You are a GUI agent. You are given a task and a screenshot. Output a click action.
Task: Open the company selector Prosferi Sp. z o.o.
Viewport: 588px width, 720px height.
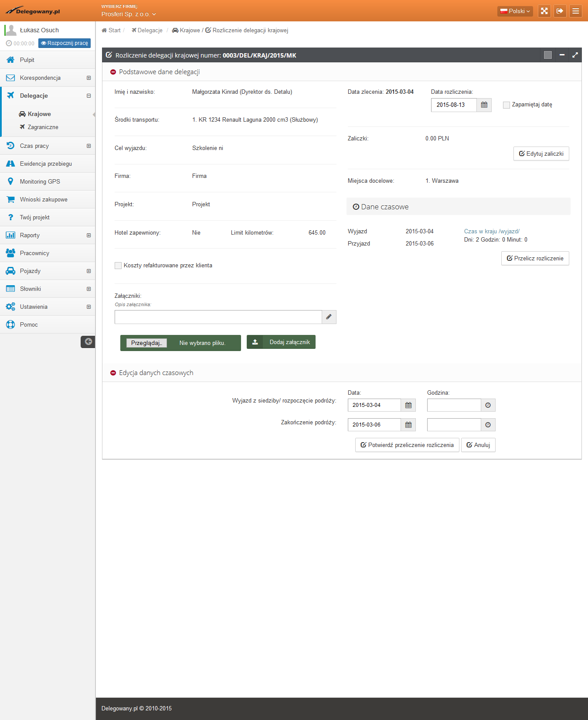tap(129, 14)
